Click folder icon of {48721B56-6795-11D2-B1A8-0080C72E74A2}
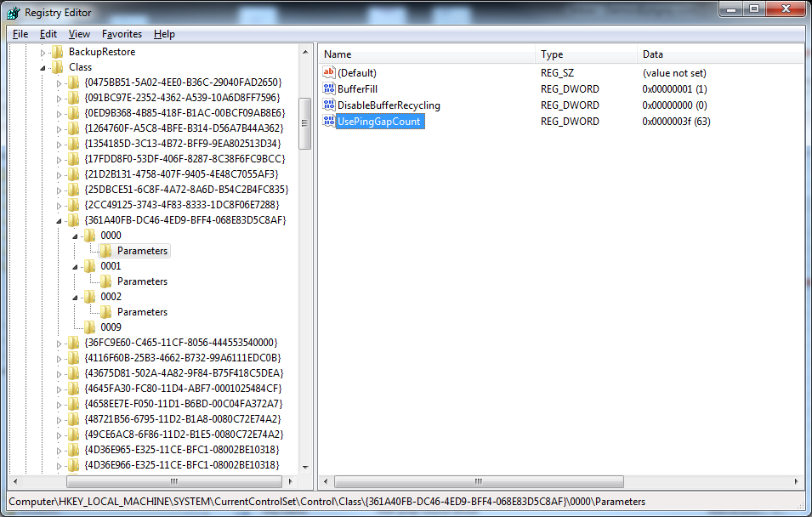This screenshot has height=517, width=812. [x=73, y=419]
